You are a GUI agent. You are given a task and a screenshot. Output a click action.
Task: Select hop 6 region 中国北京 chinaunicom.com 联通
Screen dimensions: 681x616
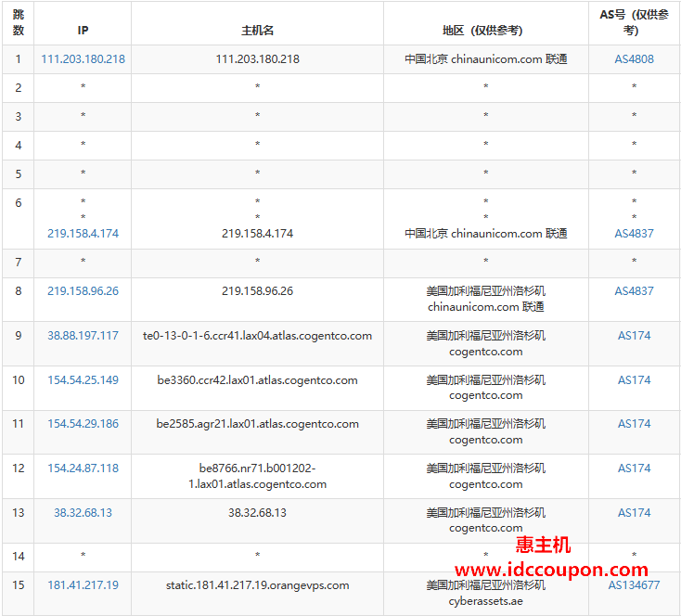486,233
